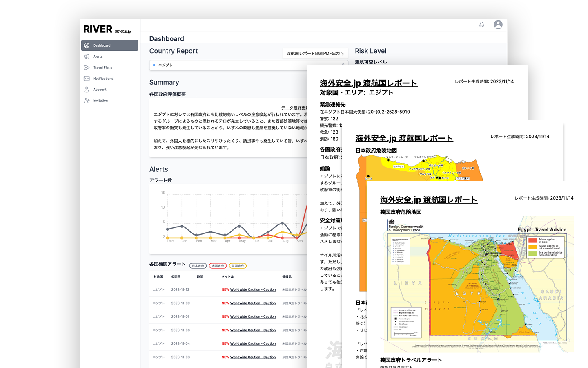
Task: Open Travel Plans via the paper plane icon
Action: [87, 67]
